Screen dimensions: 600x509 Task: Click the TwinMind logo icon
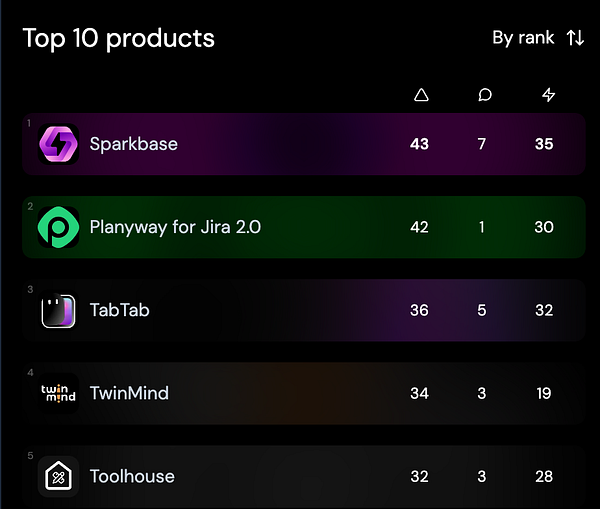[x=58, y=393]
